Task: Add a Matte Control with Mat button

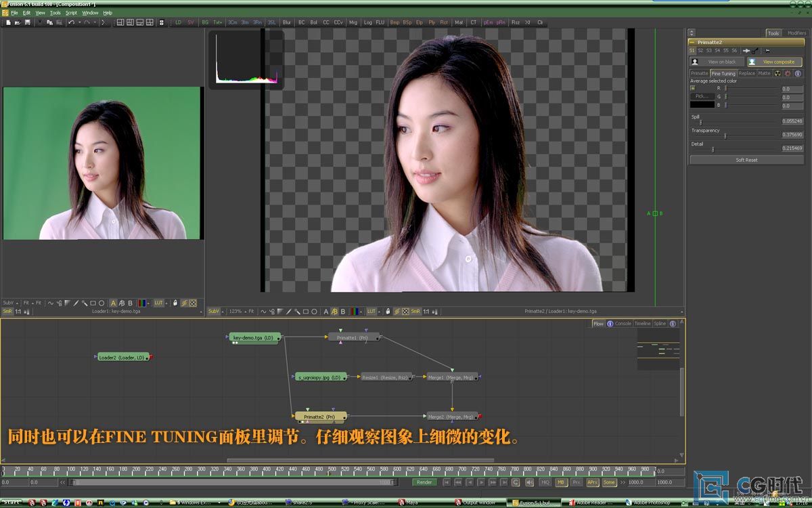Action: pyautogui.click(x=459, y=22)
